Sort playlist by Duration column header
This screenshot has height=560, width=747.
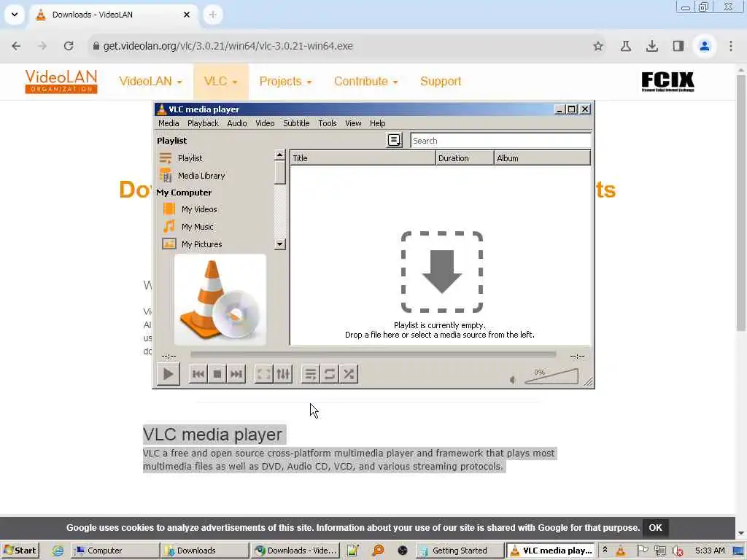[x=465, y=158]
